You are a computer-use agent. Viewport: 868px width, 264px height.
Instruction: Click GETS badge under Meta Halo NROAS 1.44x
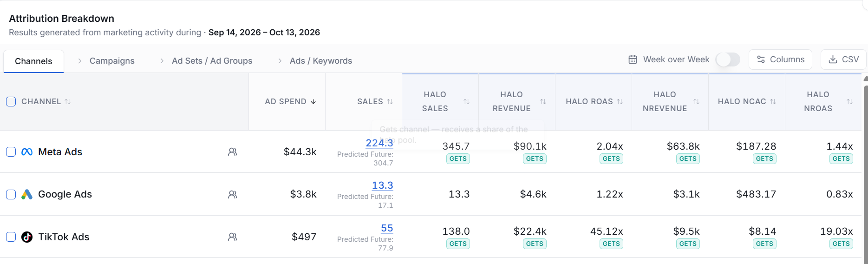(841, 159)
